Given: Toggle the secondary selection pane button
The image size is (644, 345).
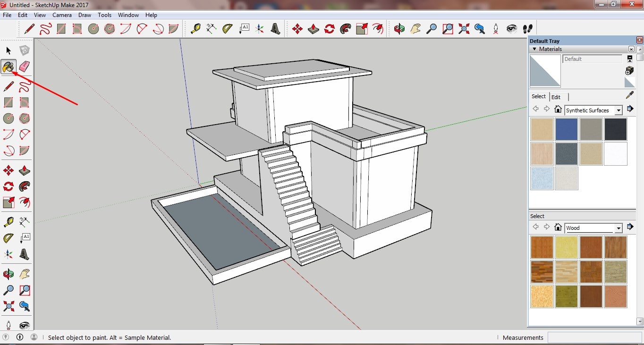Looking at the screenshot, I should [x=629, y=59].
